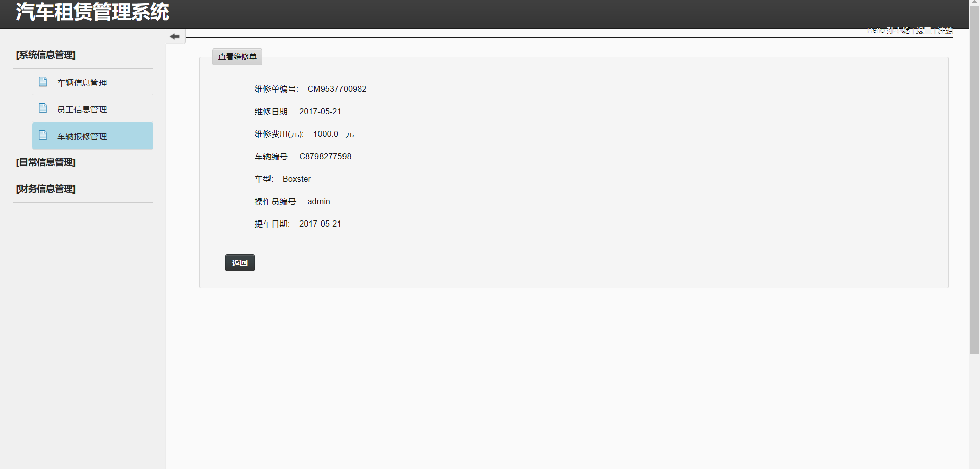Click the 车型 label
Image resolution: width=980 pixels, height=469 pixels.
pyautogui.click(x=264, y=179)
